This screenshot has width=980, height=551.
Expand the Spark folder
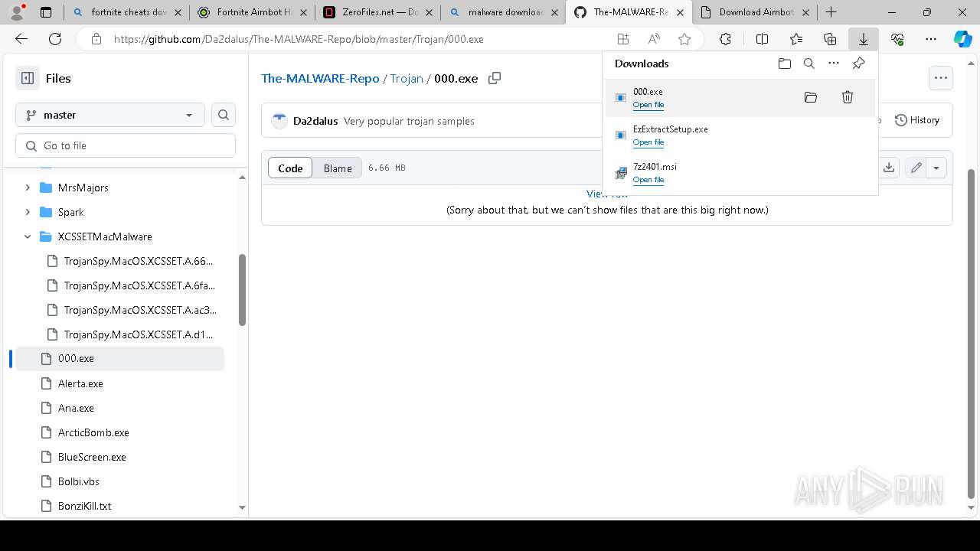pyautogui.click(x=28, y=212)
